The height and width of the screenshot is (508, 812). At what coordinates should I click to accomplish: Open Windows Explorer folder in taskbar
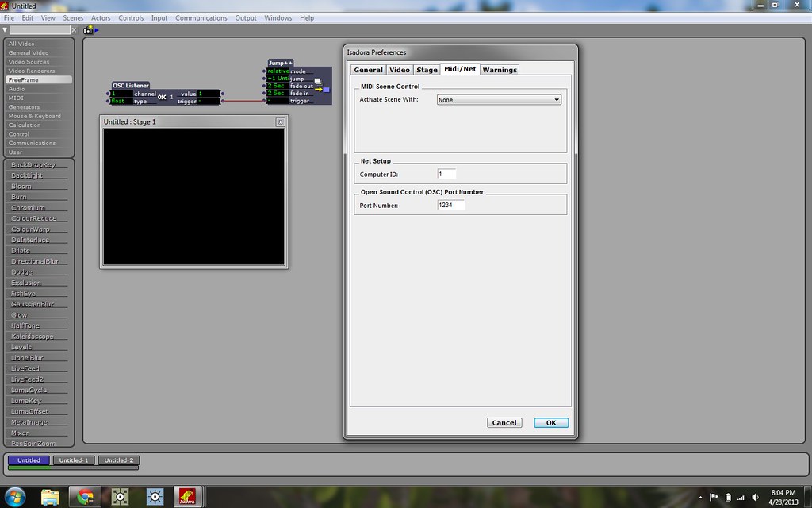tap(49, 496)
